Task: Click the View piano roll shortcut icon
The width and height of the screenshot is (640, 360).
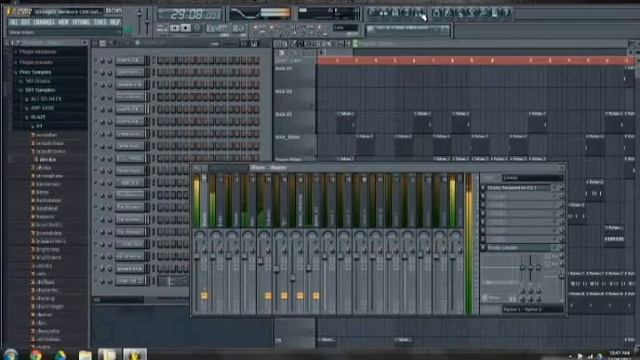Action: coord(395,13)
